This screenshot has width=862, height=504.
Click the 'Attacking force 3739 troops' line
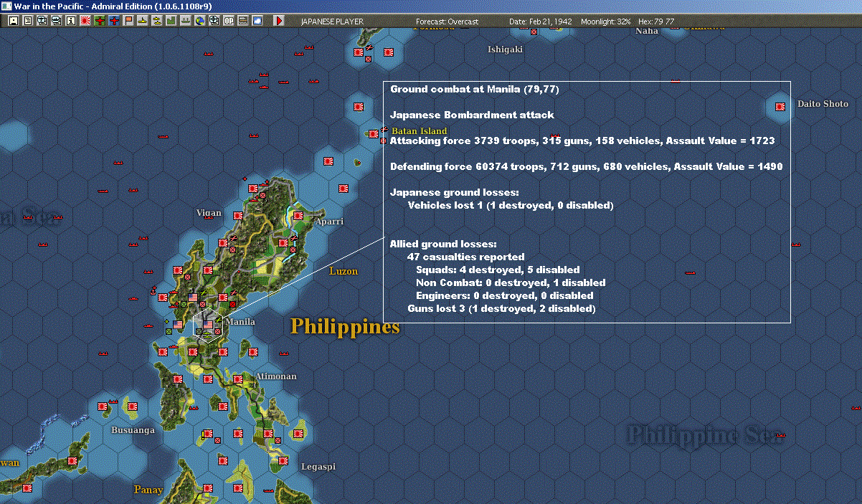click(582, 141)
